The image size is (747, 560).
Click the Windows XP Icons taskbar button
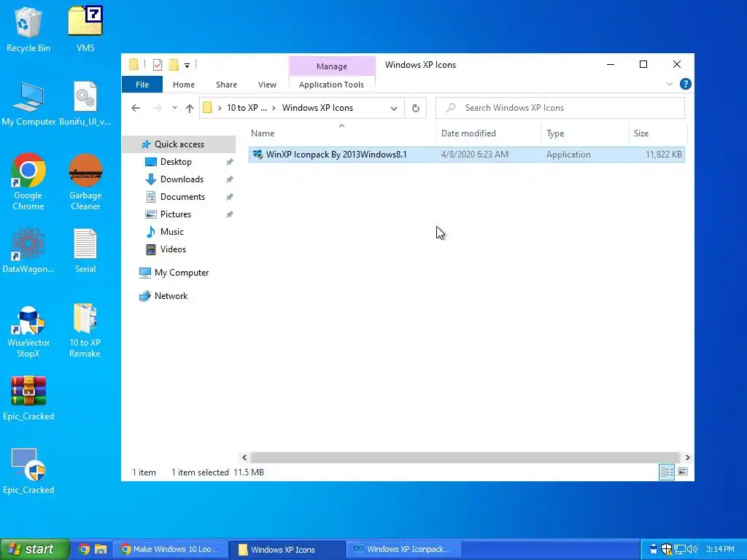[287, 550]
